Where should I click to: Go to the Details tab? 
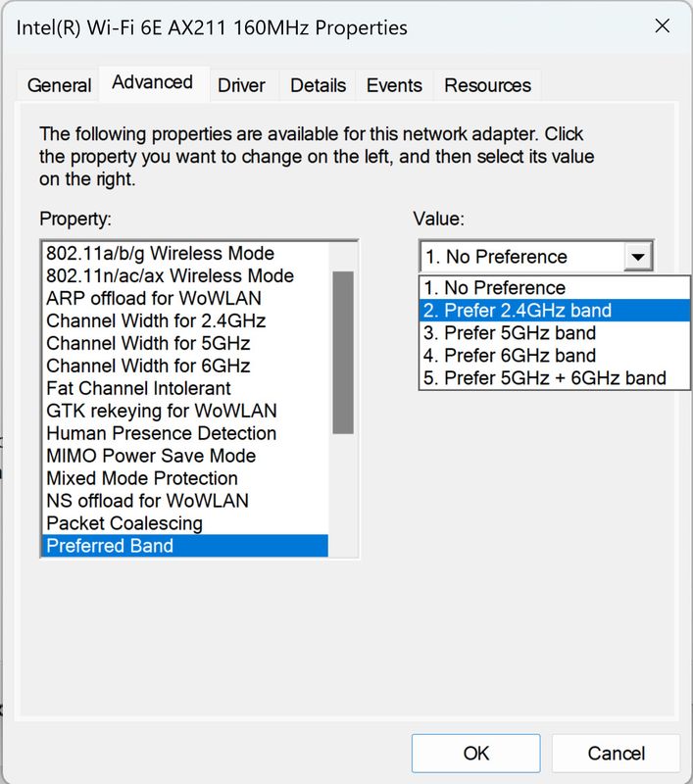tap(318, 85)
